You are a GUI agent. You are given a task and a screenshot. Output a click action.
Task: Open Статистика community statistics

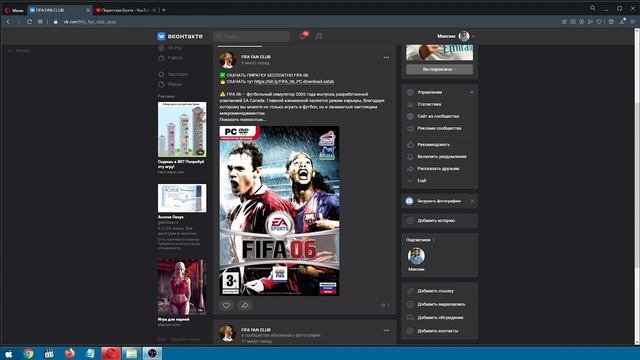429,104
